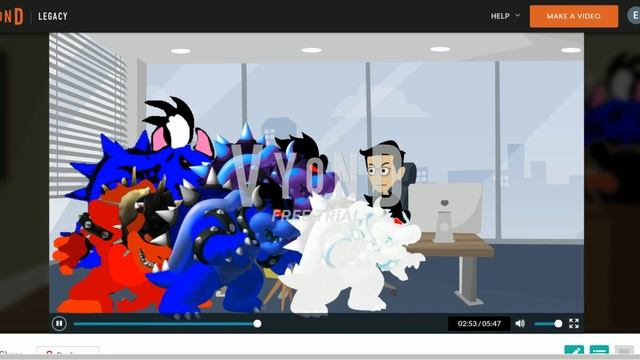640x360 pixels.
Task: Click the video frame to toggle playback
Action: tap(316, 173)
